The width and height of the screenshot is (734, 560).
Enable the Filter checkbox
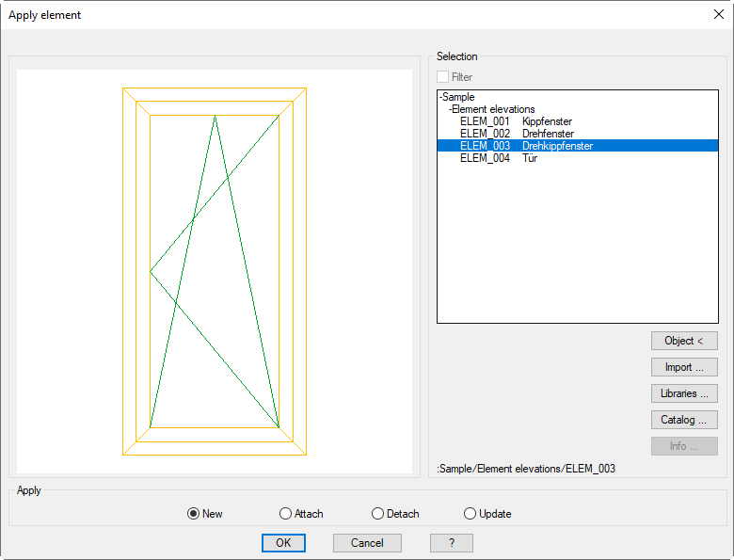pyautogui.click(x=443, y=77)
